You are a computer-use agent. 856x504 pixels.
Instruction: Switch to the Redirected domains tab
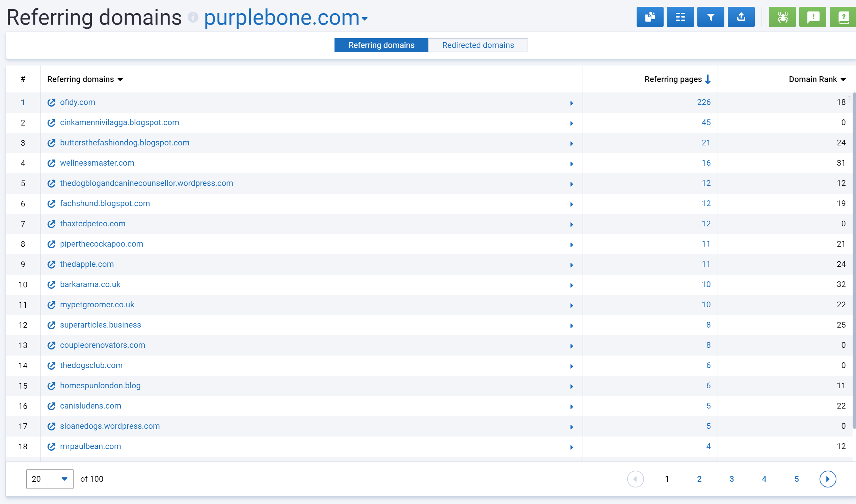[478, 45]
